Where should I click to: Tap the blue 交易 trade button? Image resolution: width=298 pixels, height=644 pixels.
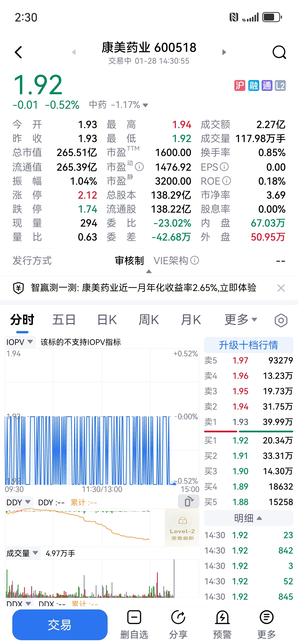click(60, 625)
